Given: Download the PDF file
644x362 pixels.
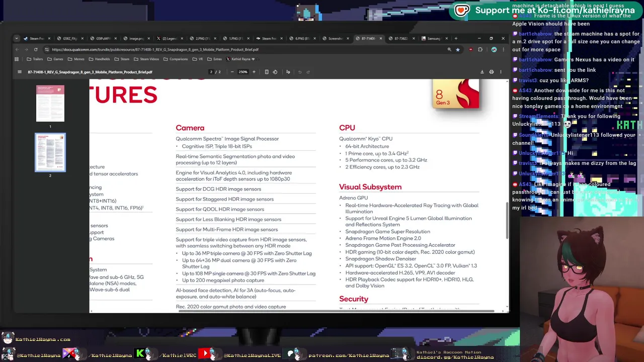Looking at the screenshot, I should point(482,72).
